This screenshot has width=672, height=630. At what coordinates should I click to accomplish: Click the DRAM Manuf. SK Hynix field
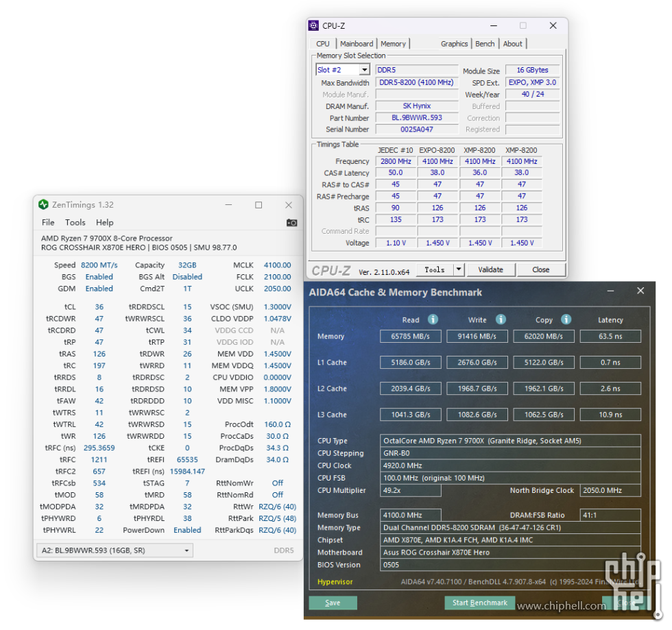[x=417, y=106]
